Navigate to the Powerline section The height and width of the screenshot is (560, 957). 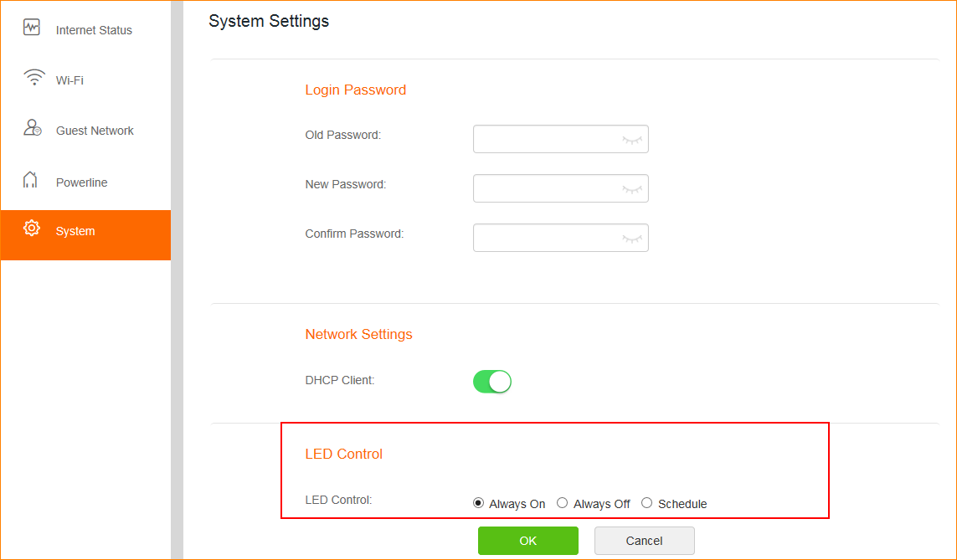[x=81, y=182]
